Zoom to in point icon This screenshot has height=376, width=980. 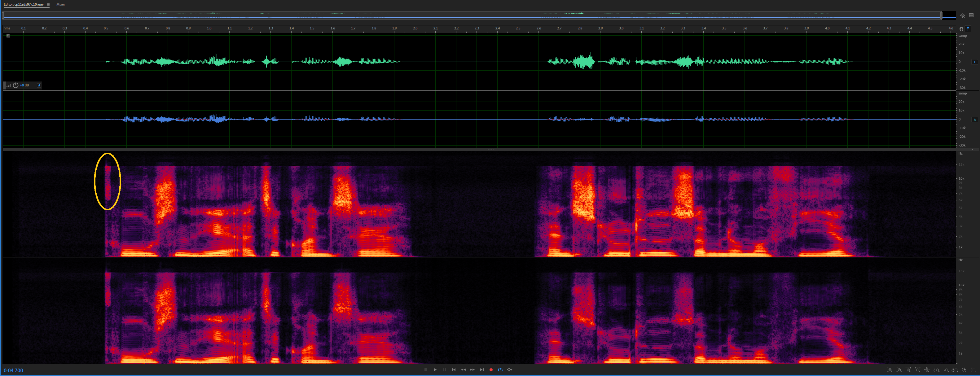click(936, 370)
